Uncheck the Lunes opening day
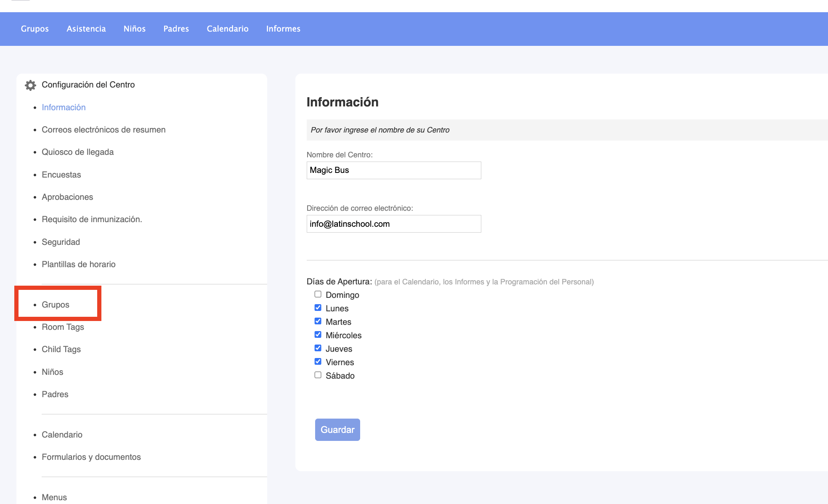The height and width of the screenshot is (504, 828). coord(318,308)
